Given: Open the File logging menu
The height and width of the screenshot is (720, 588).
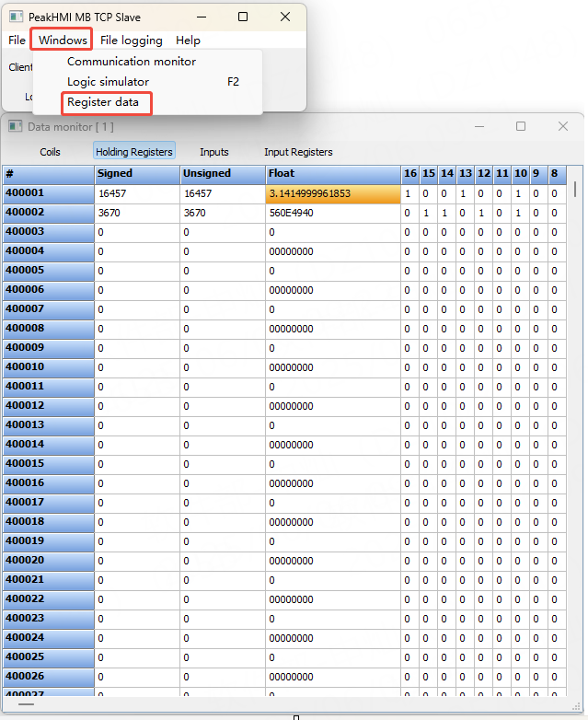Looking at the screenshot, I should [x=131, y=40].
